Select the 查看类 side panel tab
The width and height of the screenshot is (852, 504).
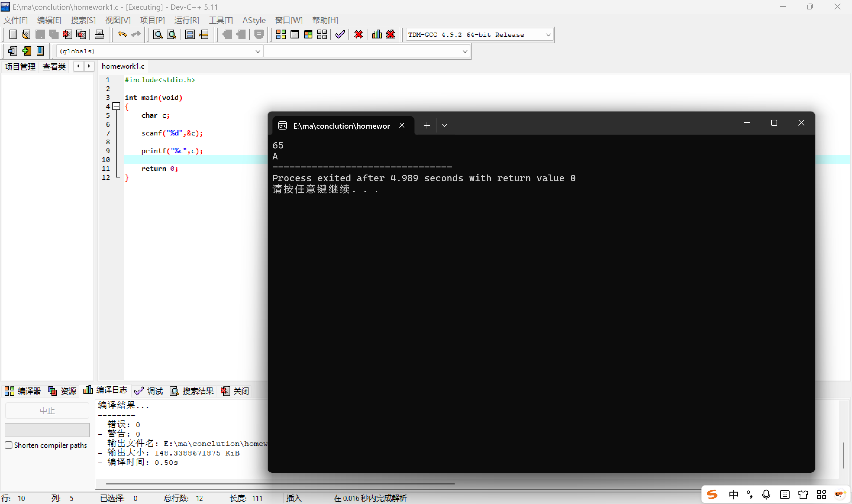[x=54, y=67]
